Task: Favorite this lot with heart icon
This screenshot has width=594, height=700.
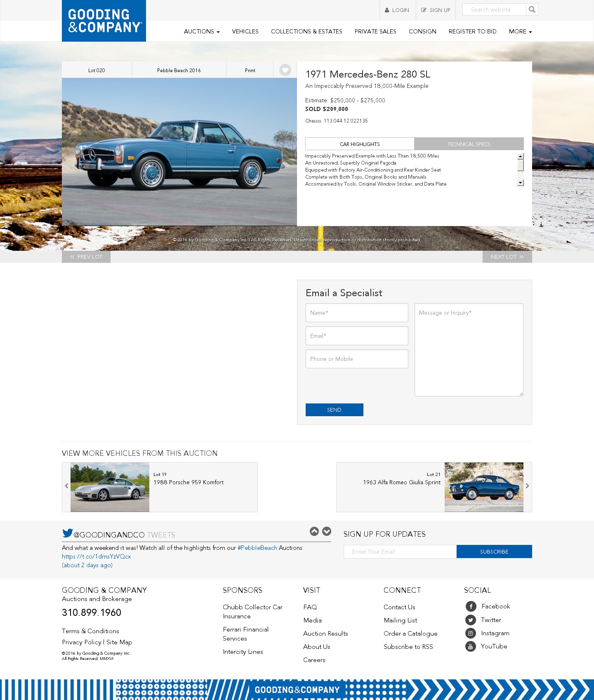Action: coord(285,70)
